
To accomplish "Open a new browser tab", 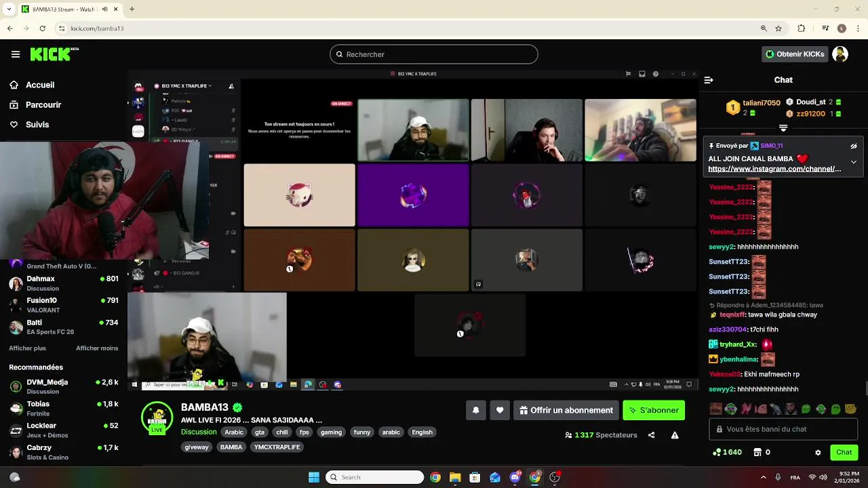I will coord(132,9).
